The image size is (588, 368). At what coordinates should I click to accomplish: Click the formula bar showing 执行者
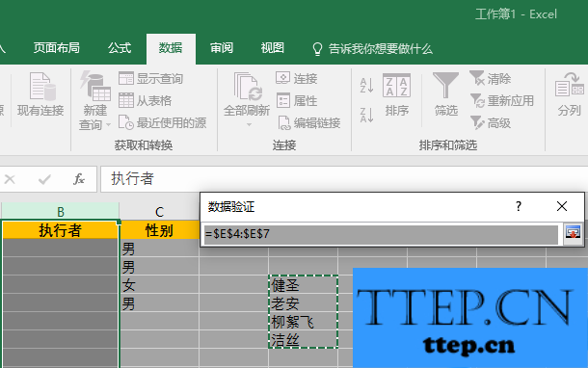click(343, 179)
